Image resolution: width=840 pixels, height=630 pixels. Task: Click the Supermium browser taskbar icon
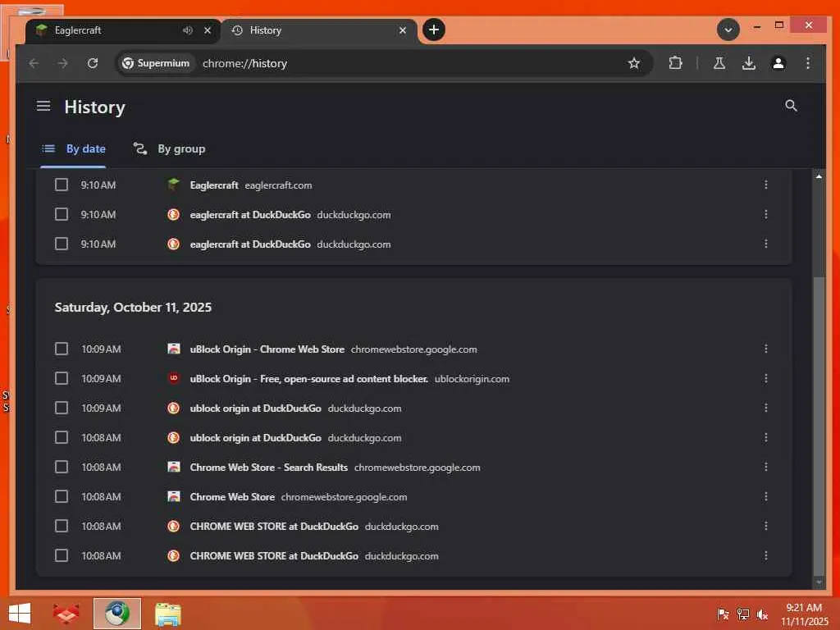(x=116, y=614)
